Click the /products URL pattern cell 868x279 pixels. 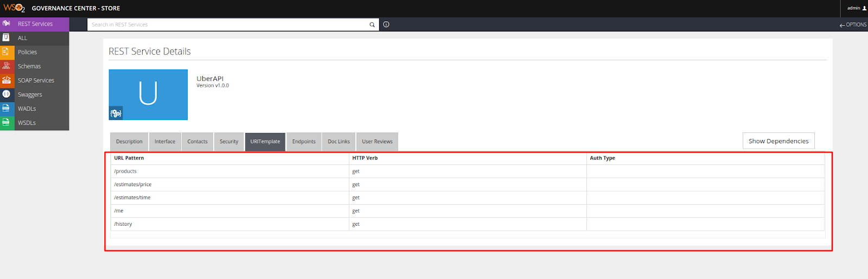click(x=230, y=172)
